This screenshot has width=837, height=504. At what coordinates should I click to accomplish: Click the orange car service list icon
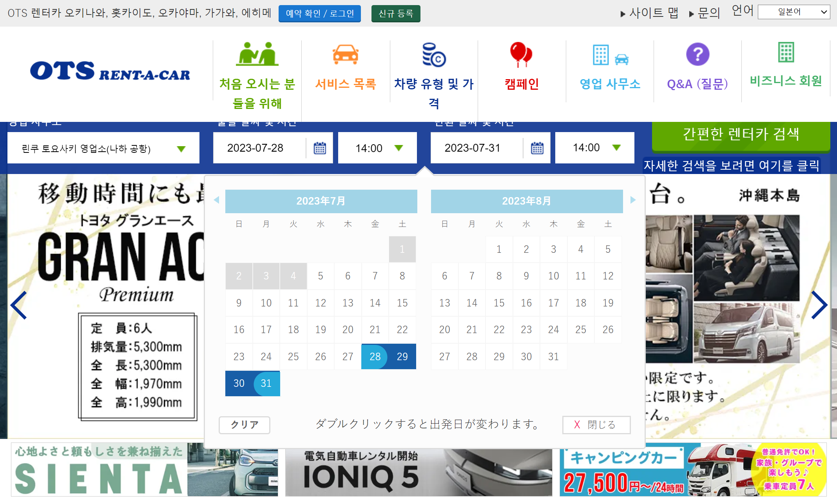point(345,54)
